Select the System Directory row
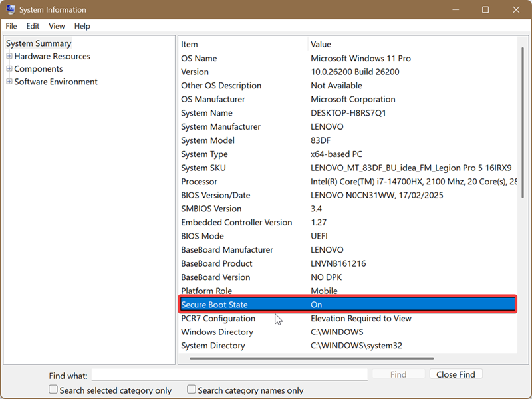The height and width of the screenshot is (399, 532). [348, 346]
